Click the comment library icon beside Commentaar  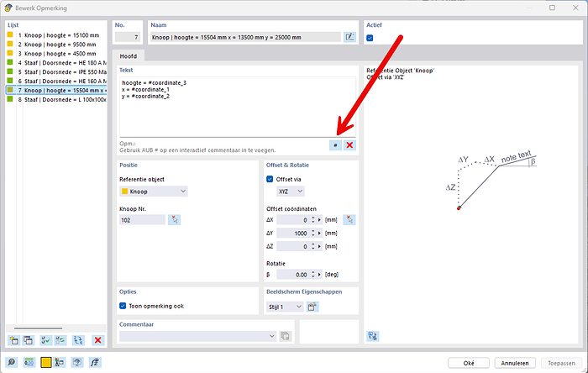[285, 336]
